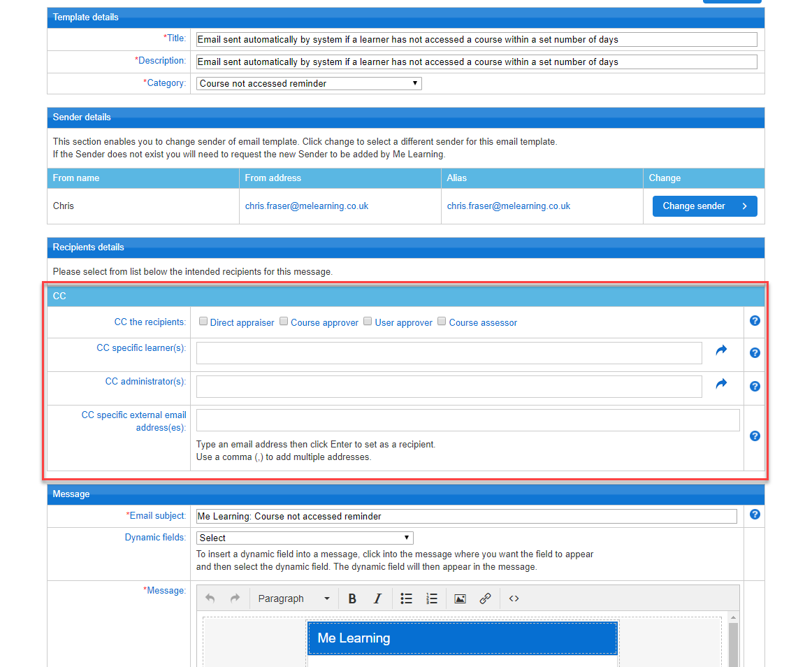Image resolution: width=812 pixels, height=667 pixels.
Task: Click the Course approver label
Action: click(x=324, y=322)
